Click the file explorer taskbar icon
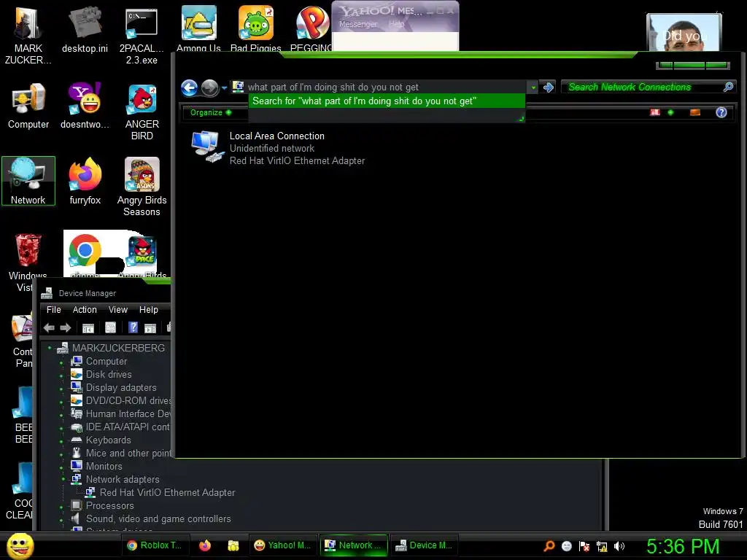 tap(233, 545)
